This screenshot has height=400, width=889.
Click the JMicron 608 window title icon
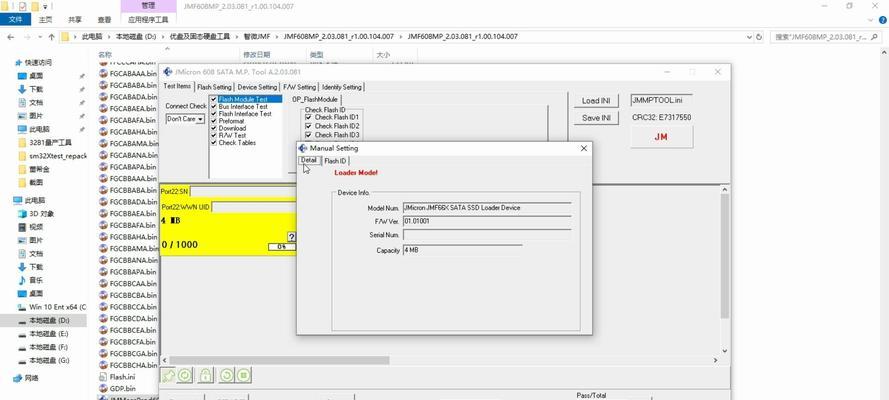tap(167, 72)
